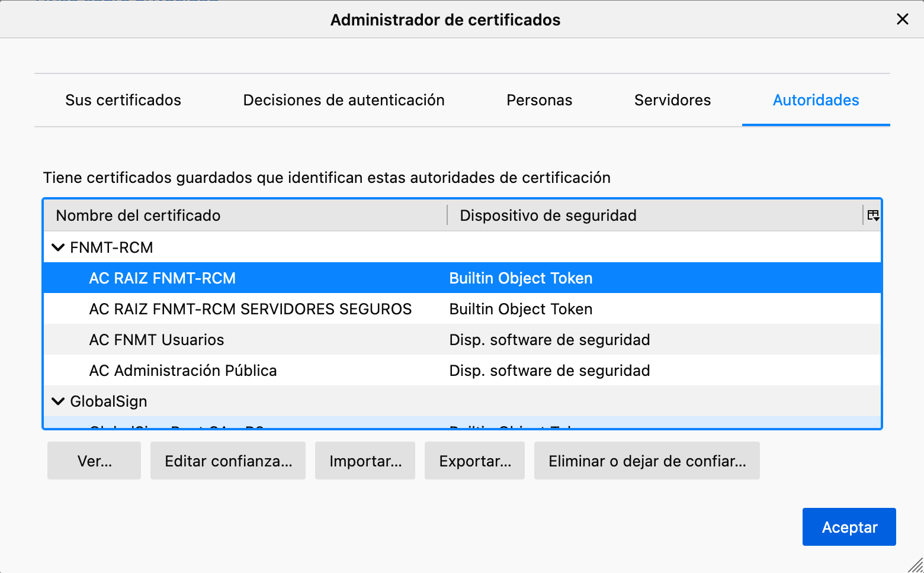This screenshot has height=573, width=924.
Task: Choose AC Administración Pública certificate row
Action: [183, 371]
